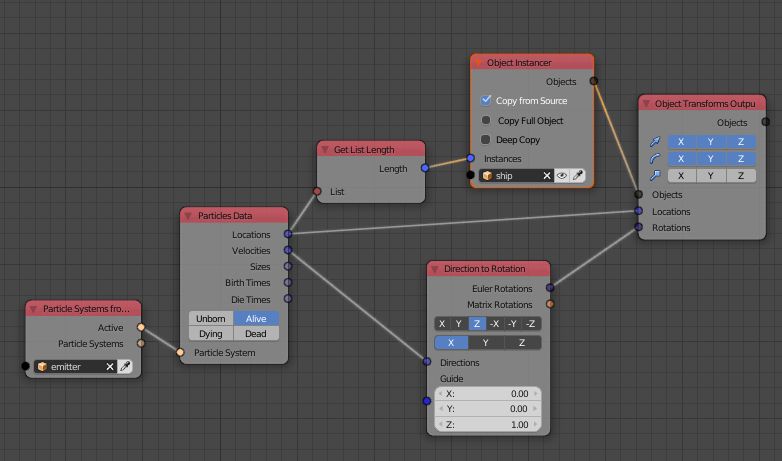Collapse the Object Instancer node
This screenshot has height=461, width=782.
coord(478,63)
